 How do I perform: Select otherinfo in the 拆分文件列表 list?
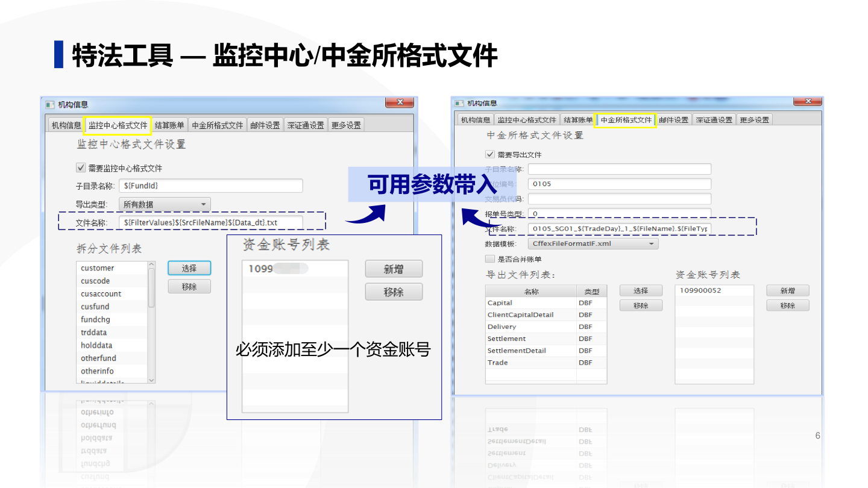(x=112, y=371)
